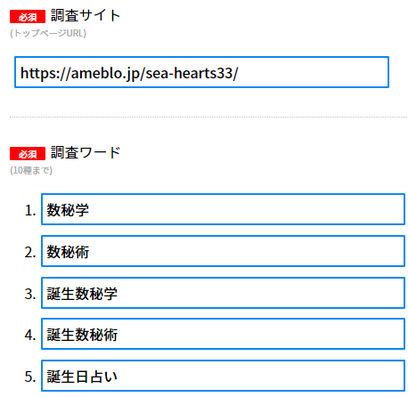Viewport: 408px width, 397px height.
Task: Click keyword field 5 with 誕生日占い
Action: tap(223, 376)
